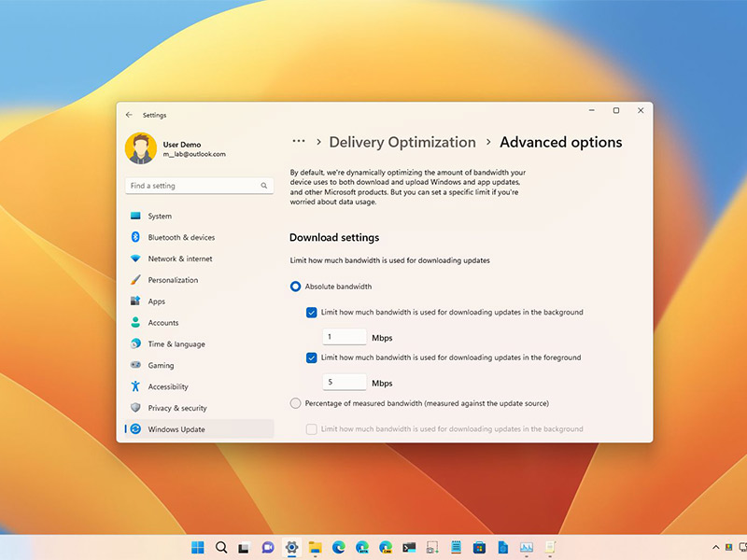
Task: Minimize the Settings window
Action: coord(592,110)
